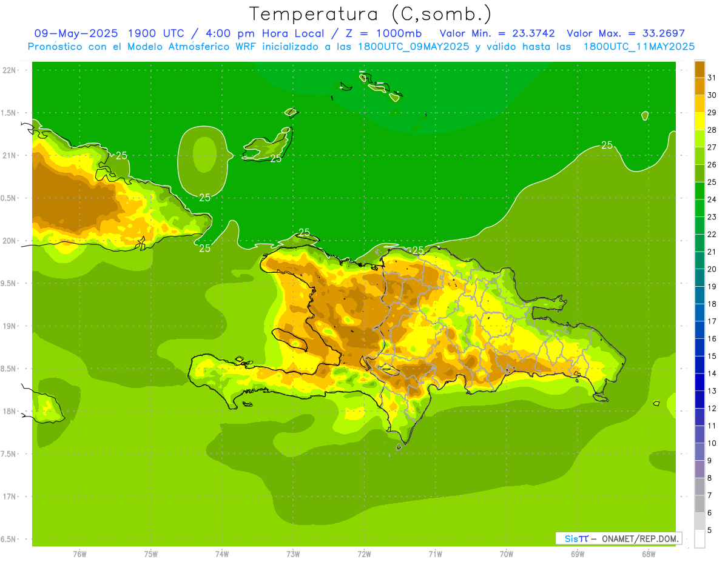Click the "69W" longitude label
Image resolution: width=728 pixels, height=562 pixels.
(578, 554)
